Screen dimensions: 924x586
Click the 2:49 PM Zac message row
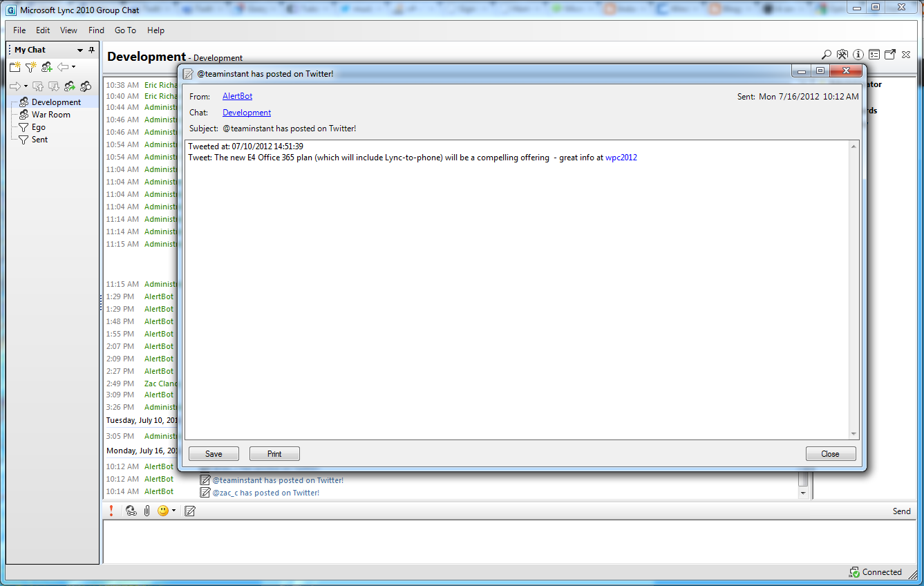[x=142, y=384]
